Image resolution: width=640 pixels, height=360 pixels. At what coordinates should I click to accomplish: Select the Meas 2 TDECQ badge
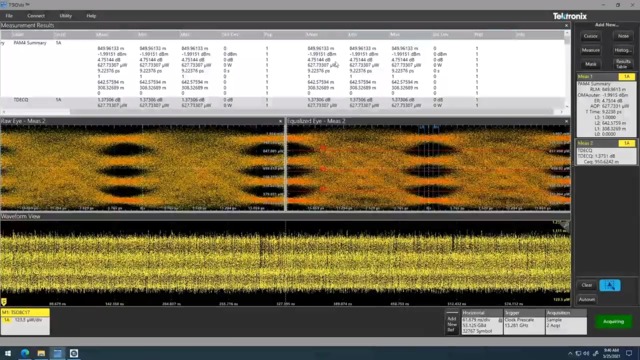coord(606,152)
